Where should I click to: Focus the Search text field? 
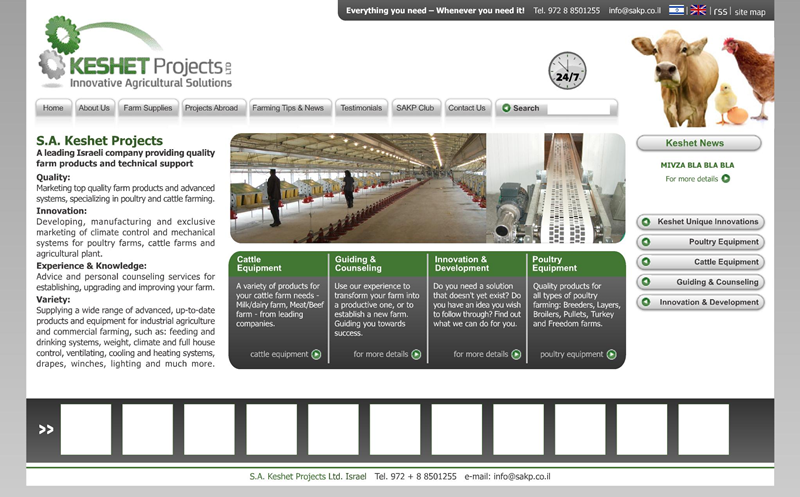click(x=578, y=108)
